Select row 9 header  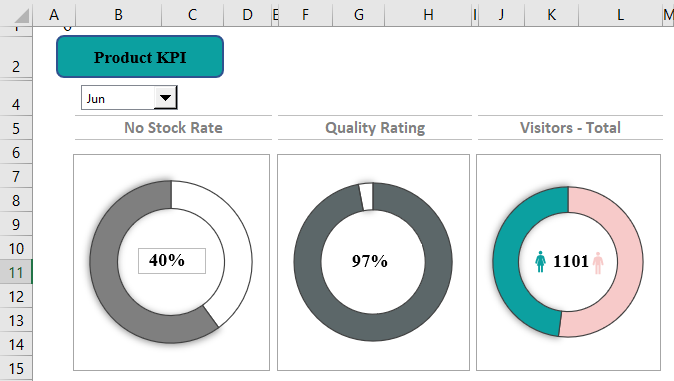click(16, 224)
